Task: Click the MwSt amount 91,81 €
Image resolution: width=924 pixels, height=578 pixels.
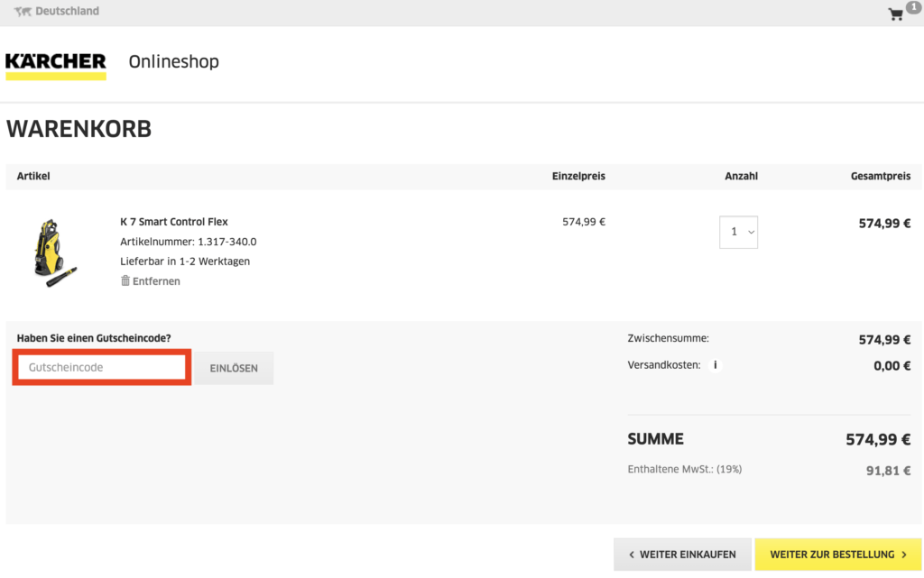Action: [888, 471]
